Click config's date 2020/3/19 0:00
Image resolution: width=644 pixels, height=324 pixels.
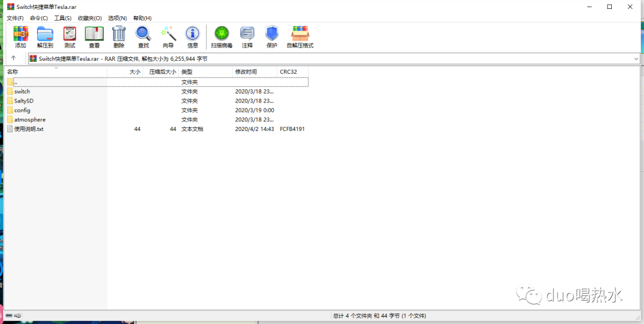pyautogui.click(x=254, y=110)
